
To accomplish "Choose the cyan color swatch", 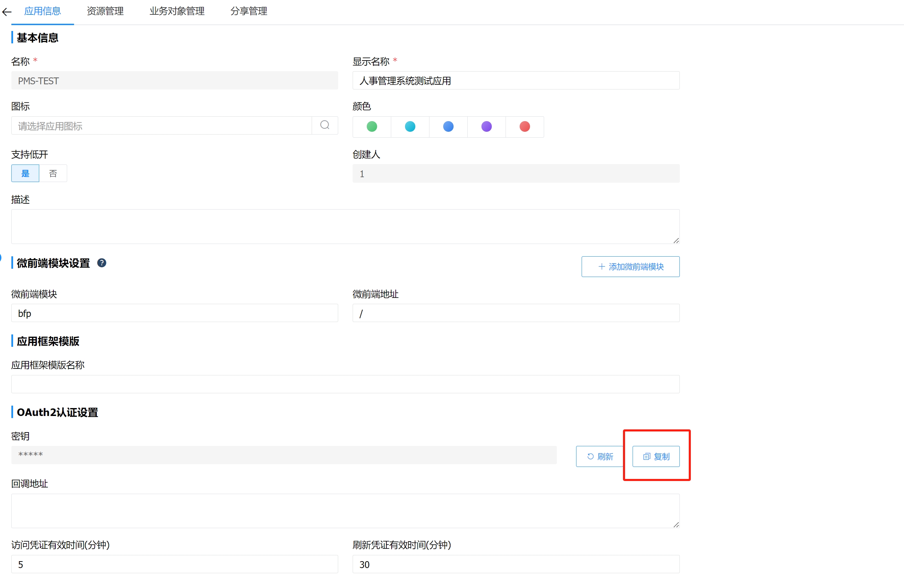I will [x=410, y=126].
